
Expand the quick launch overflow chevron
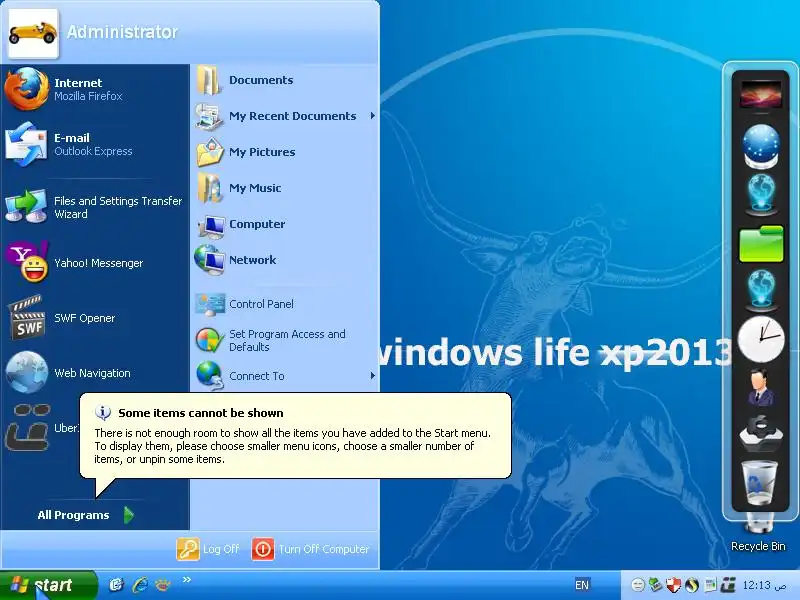pos(187,579)
